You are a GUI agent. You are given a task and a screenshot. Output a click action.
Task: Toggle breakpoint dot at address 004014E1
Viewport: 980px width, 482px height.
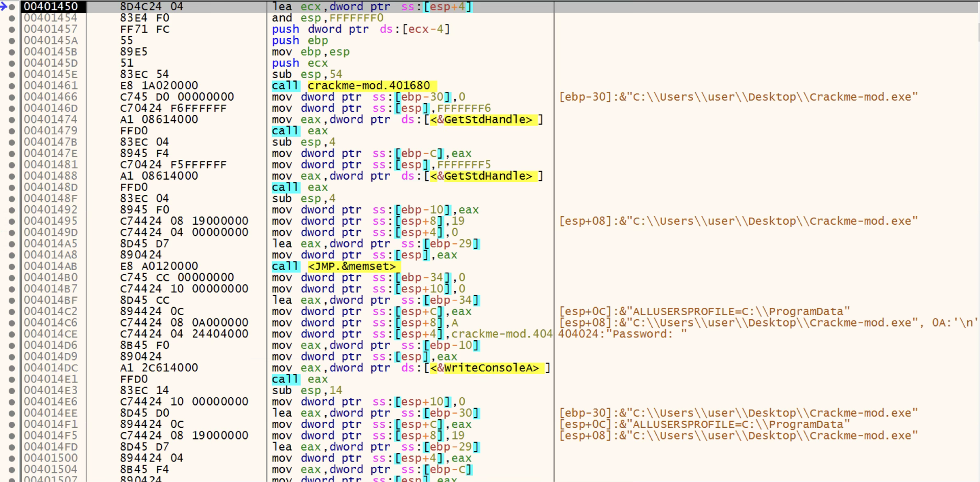click(x=12, y=379)
